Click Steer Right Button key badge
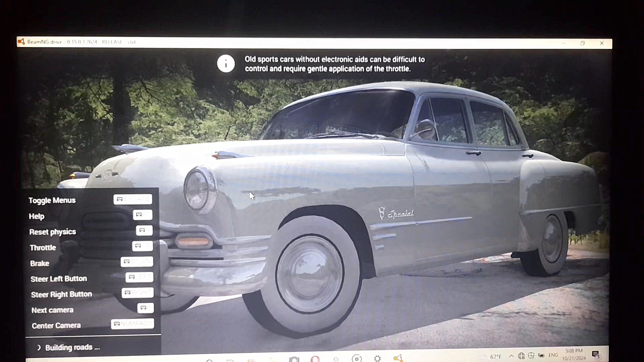Image resolution: width=644 pixels, height=362 pixels. [x=138, y=293]
